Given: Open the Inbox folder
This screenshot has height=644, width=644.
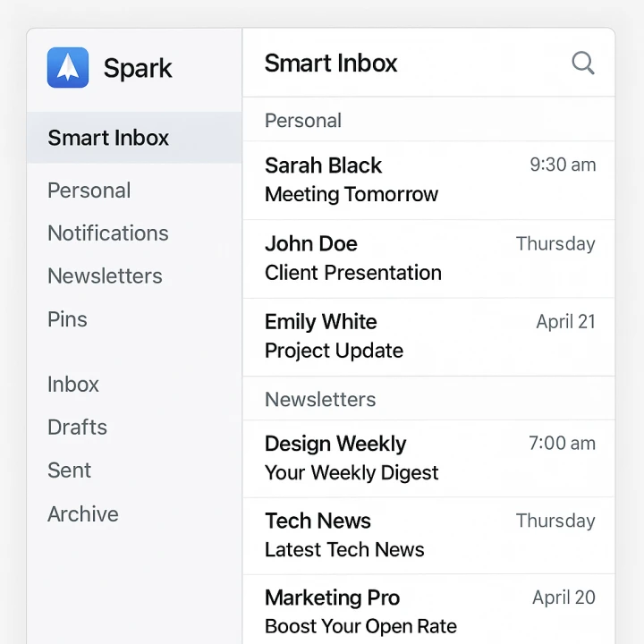Looking at the screenshot, I should click(x=73, y=384).
